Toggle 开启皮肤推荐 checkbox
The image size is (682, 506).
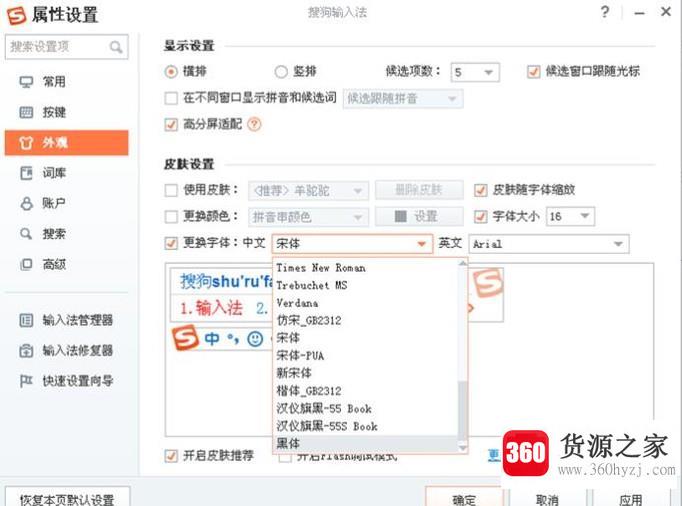(x=171, y=456)
